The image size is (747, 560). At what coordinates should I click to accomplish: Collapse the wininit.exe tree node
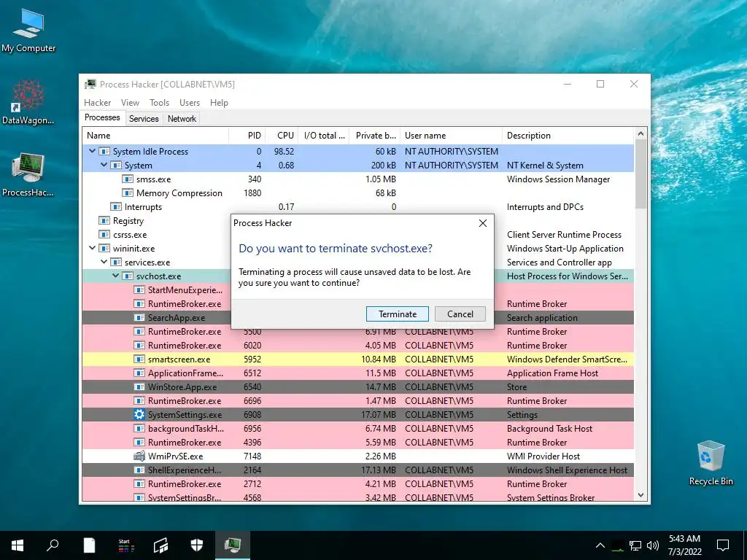92,248
